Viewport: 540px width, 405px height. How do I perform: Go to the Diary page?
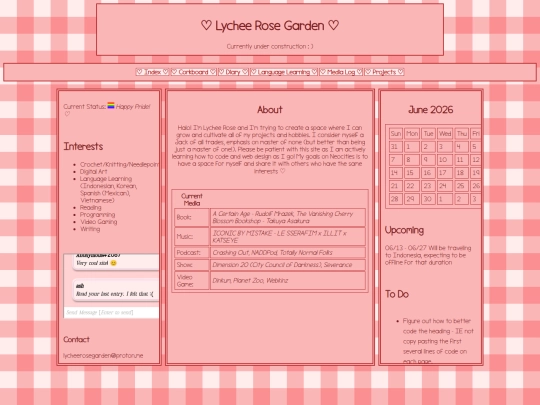click(233, 72)
